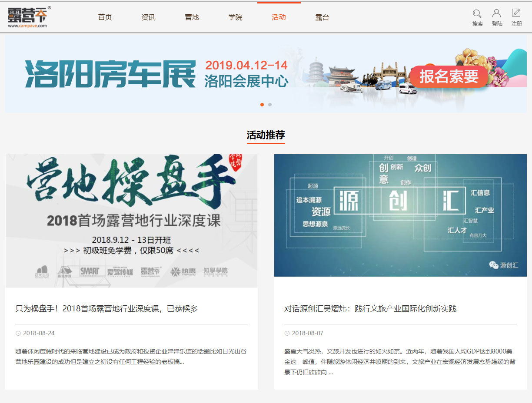Open the 露台 menu item
532x403 pixels.
[322, 17]
